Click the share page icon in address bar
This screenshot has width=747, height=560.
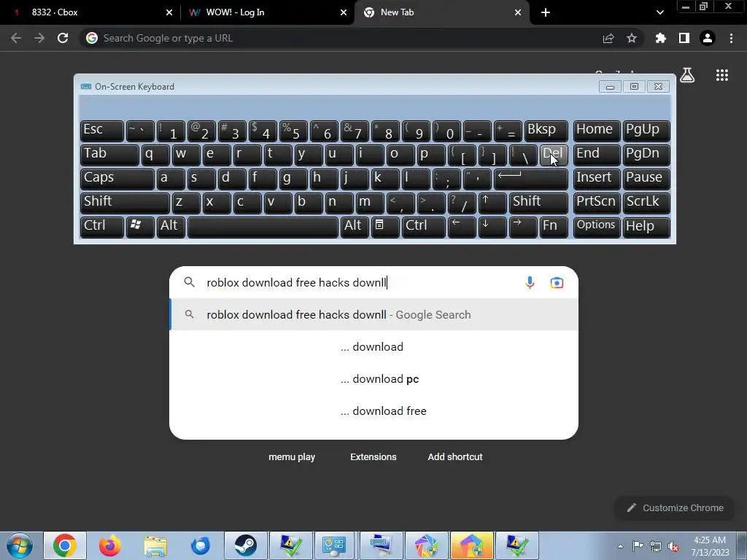point(608,39)
